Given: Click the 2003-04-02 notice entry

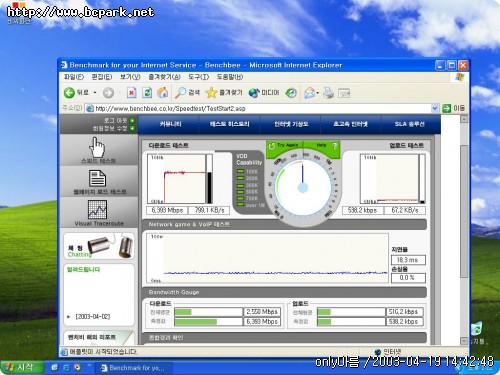Looking at the screenshot, I should pyautogui.click(x=93, y=316).
